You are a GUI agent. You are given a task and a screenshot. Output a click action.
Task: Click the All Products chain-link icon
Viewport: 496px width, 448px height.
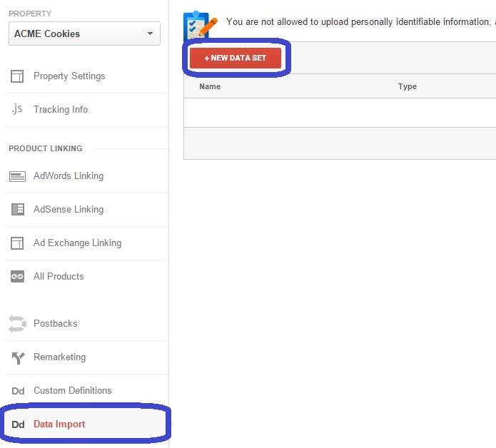point(17,277)
